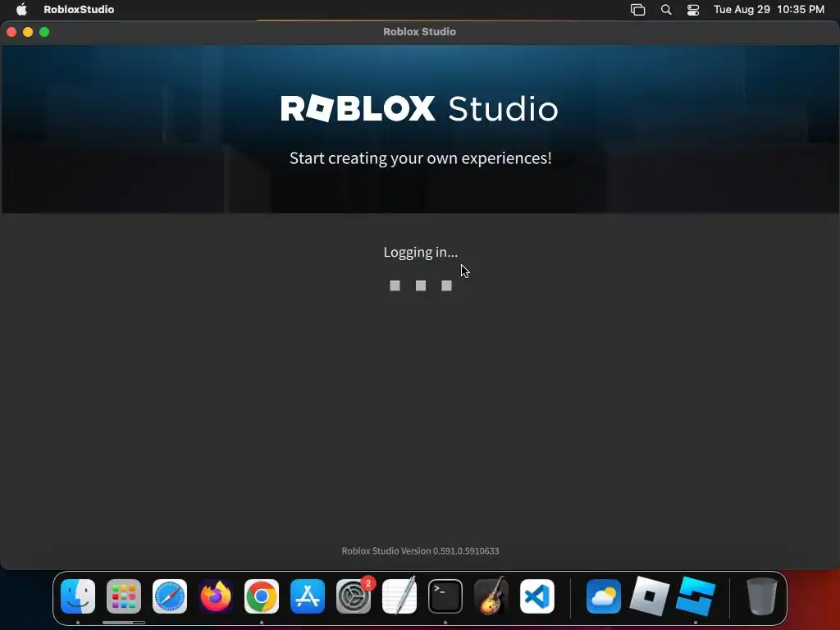Launch Firefox from the dock
The width and height of the screenshot is (840, 630).
point(216,596)
